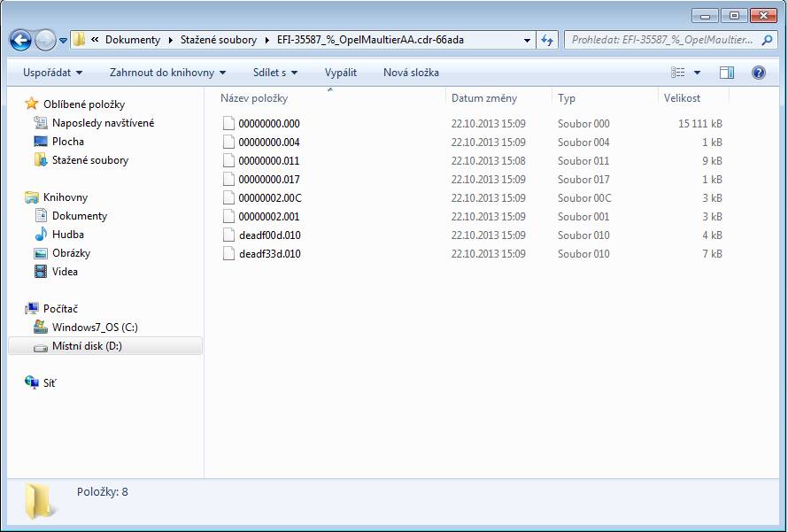Click the search magnifier icon

coord(767,40)
